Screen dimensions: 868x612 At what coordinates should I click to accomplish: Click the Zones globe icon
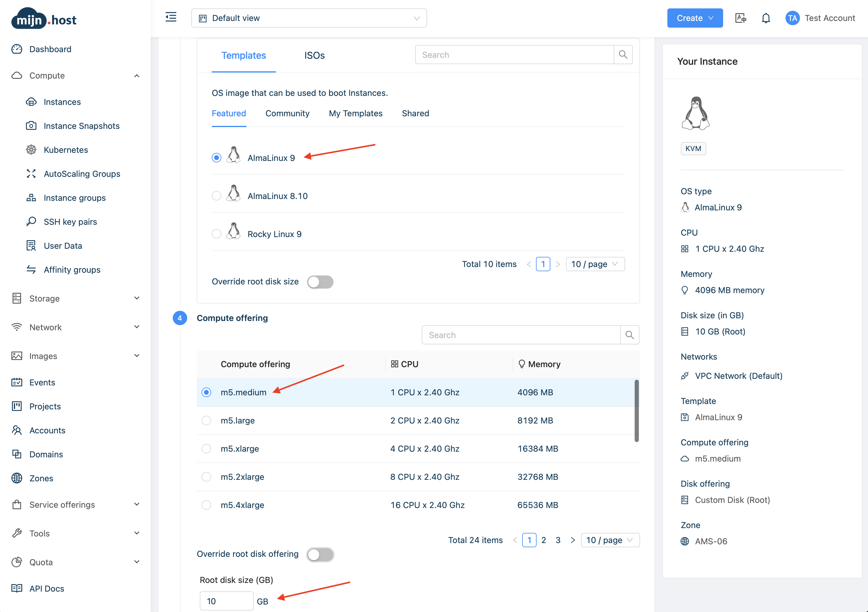point(16,478)
